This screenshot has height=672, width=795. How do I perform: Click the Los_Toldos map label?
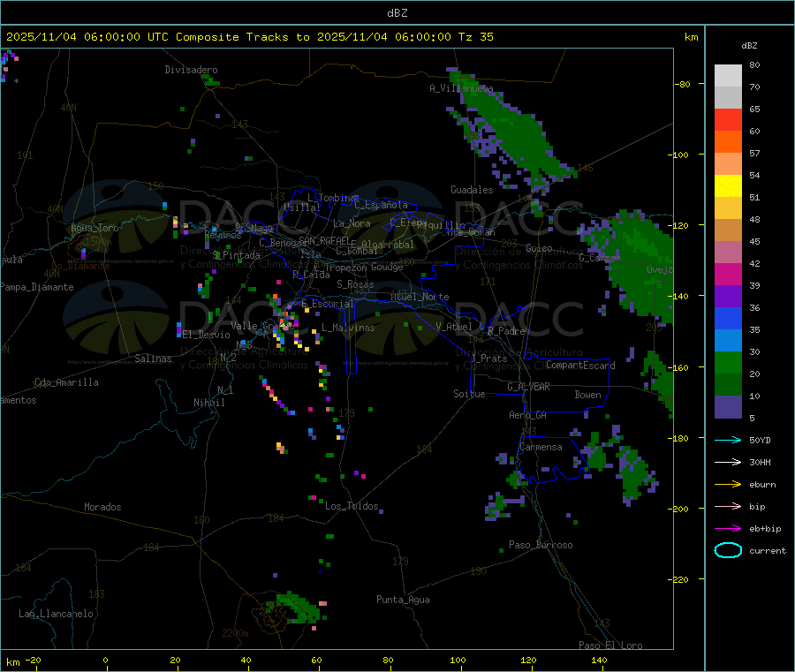tap(352, 506)
